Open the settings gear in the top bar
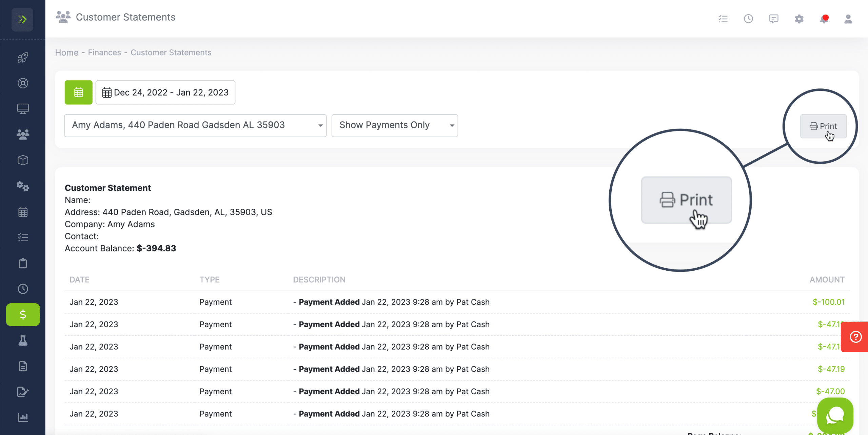This screenshot has width=868, height=435. coord(799,19)
